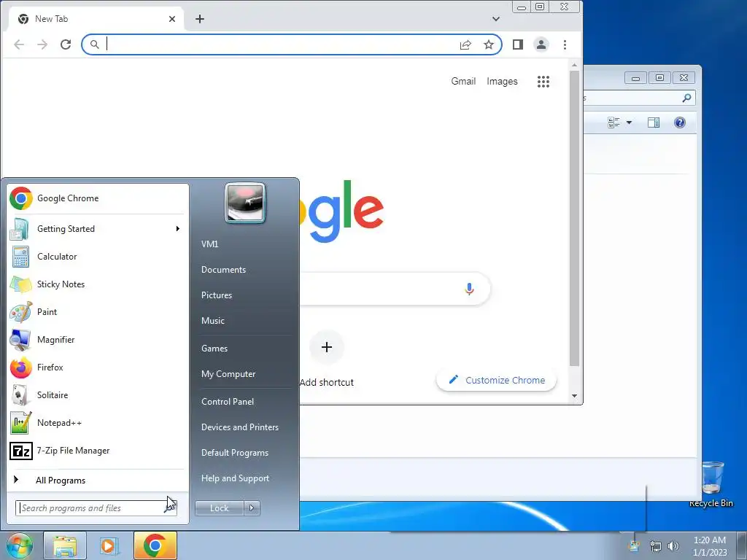Click the Chrome forward arrow

coord(42,44)
